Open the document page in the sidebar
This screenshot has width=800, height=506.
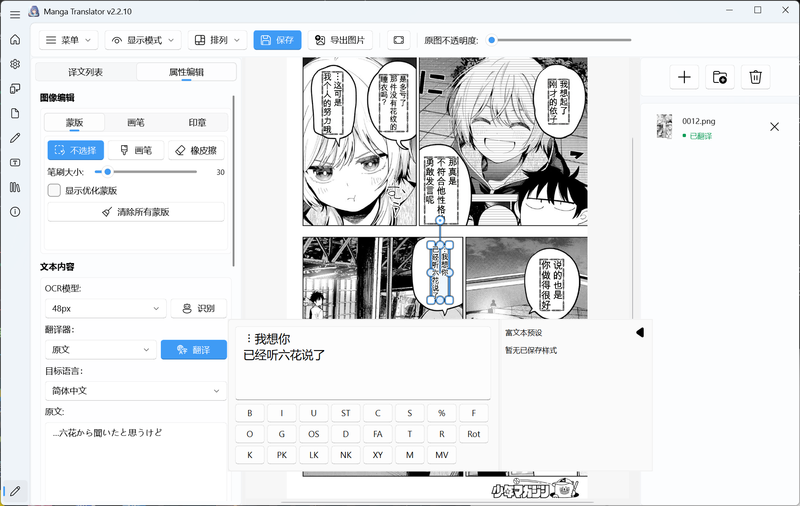(x=15, y=113)
